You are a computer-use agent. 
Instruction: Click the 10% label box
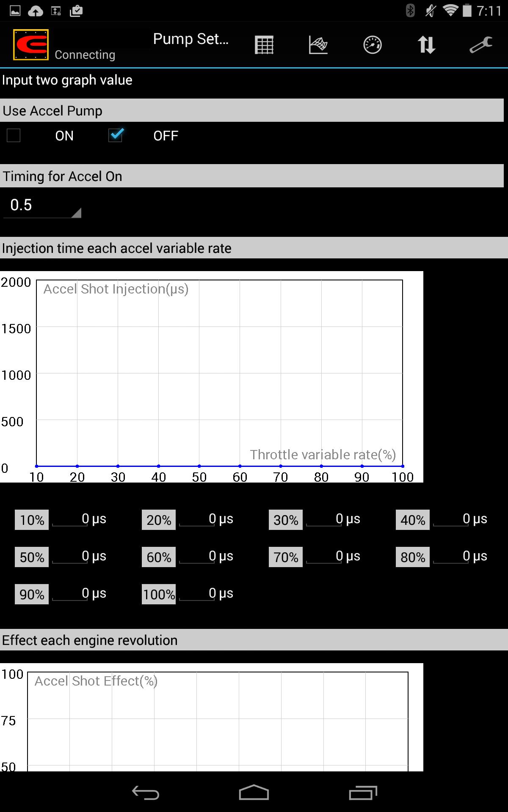click(32, 520)
